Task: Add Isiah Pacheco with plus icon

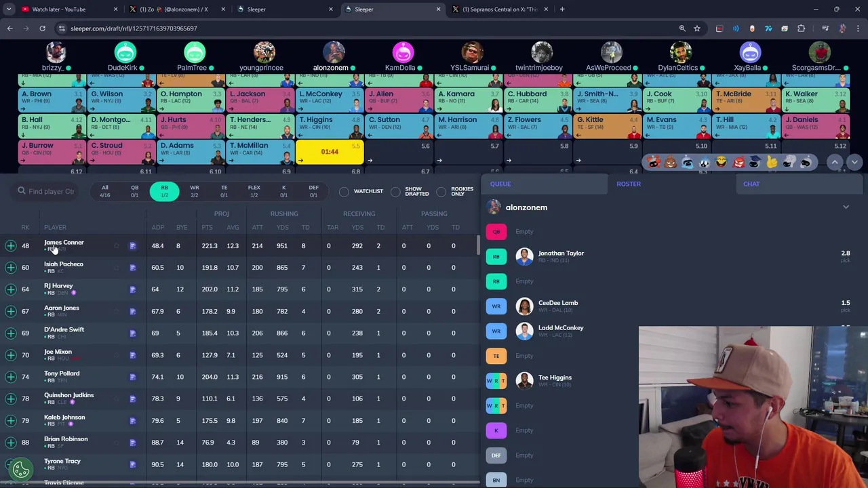Action: (11, 268)
